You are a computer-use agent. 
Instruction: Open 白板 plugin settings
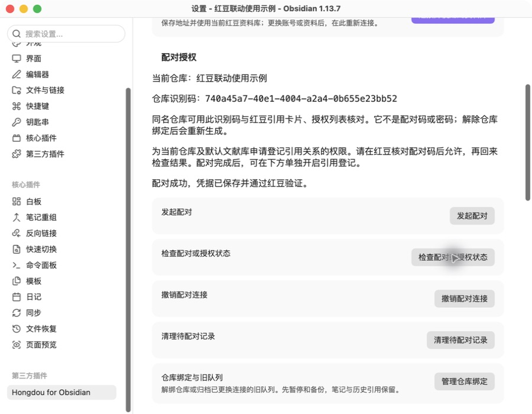[61, 202]
